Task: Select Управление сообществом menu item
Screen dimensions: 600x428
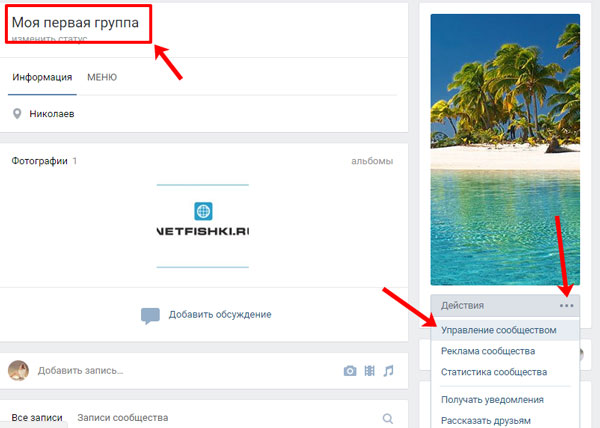Action: [x=498, y=329]
